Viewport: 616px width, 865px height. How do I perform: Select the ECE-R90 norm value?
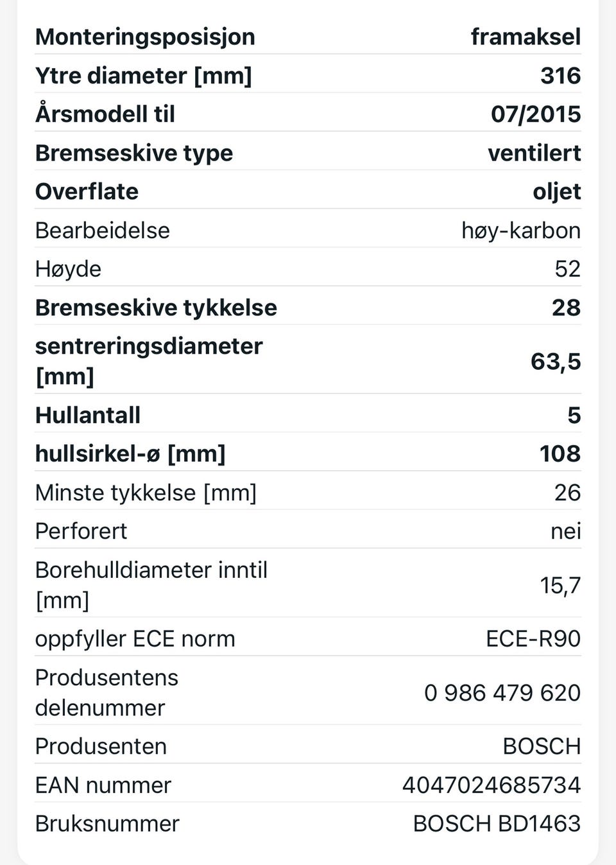coord(533,638)
